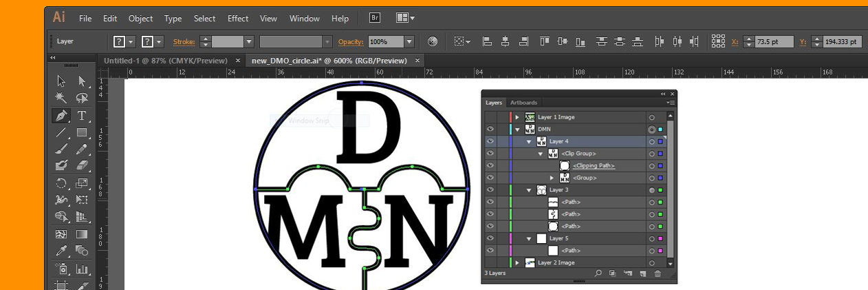Select the Lasso tool
868x290 pixels.
click(x=82, y=99)
